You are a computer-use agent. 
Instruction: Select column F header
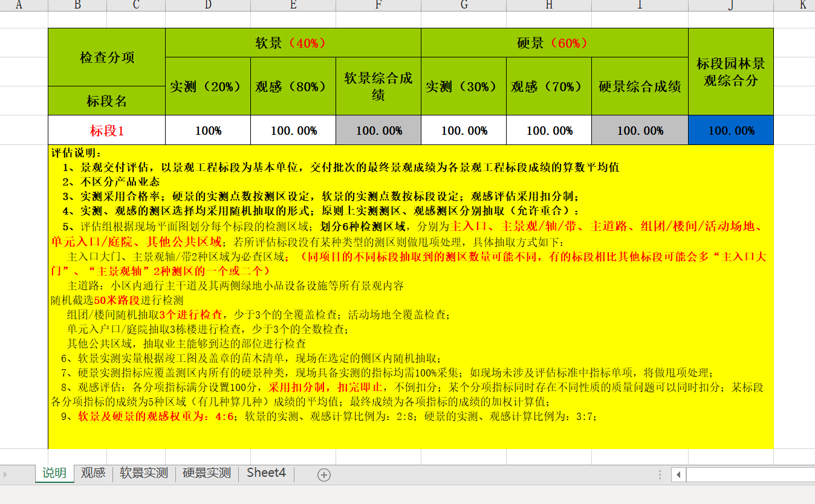[x=378, y=5]
